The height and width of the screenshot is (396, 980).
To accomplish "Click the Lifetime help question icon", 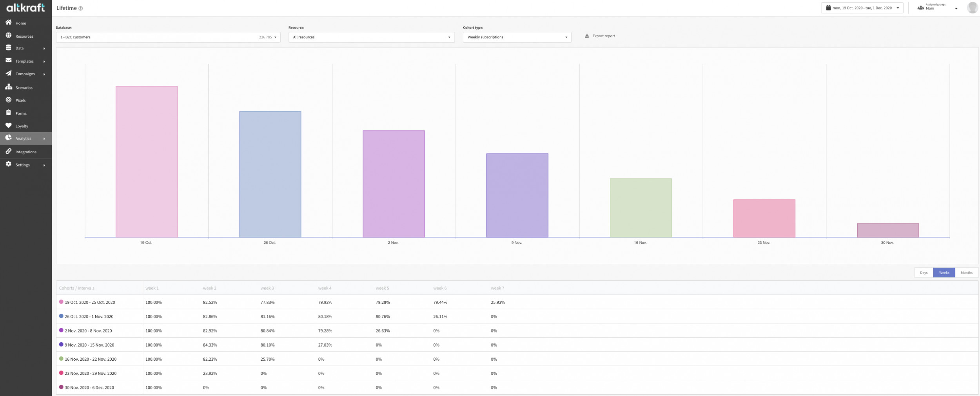I will pos(80,8).
